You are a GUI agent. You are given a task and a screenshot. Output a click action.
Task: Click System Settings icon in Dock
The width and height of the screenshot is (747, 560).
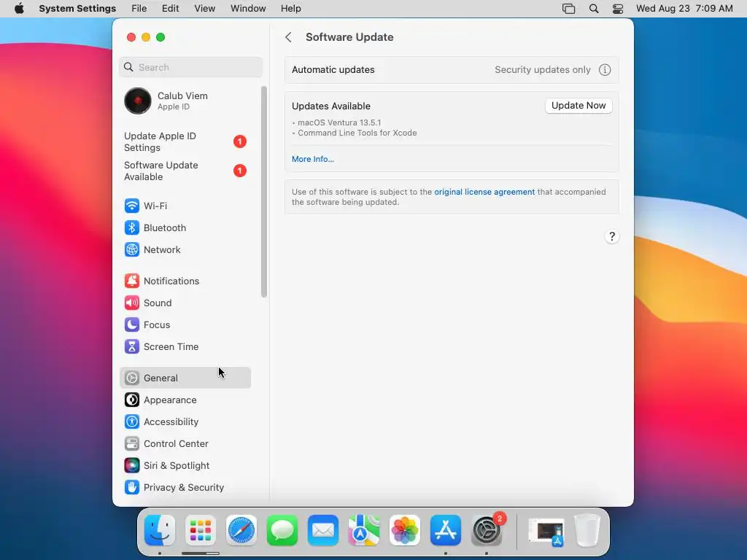pos(487,530)
